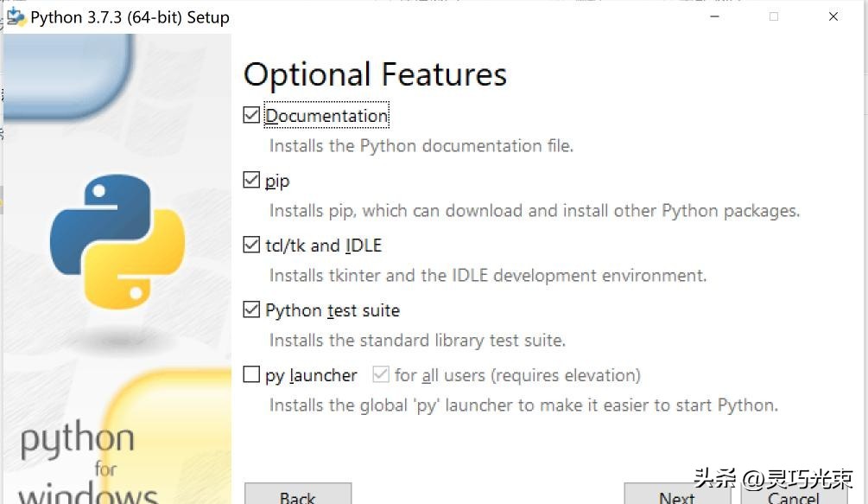Check 'for all users (requires elevation)'
The height and width of the screenshot is (504, 868).
[381, 373]
